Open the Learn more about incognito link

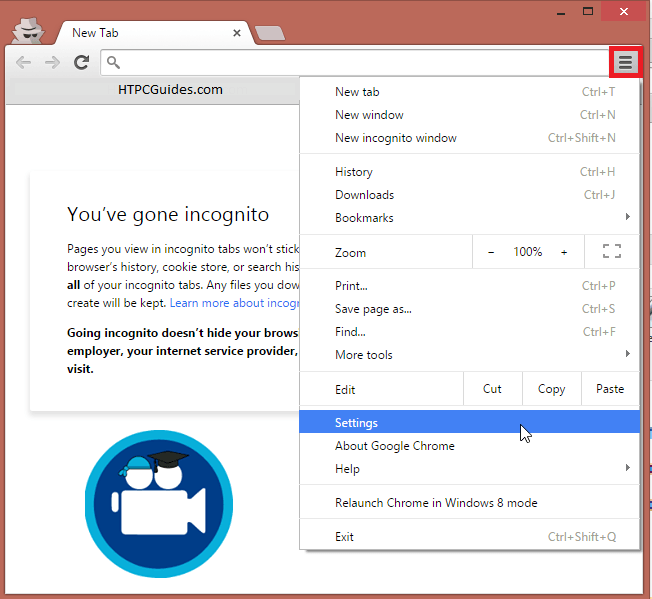234,303
